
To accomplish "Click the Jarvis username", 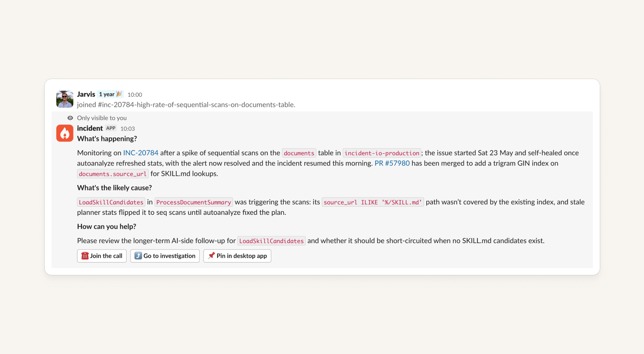I will tap(86, 94).
